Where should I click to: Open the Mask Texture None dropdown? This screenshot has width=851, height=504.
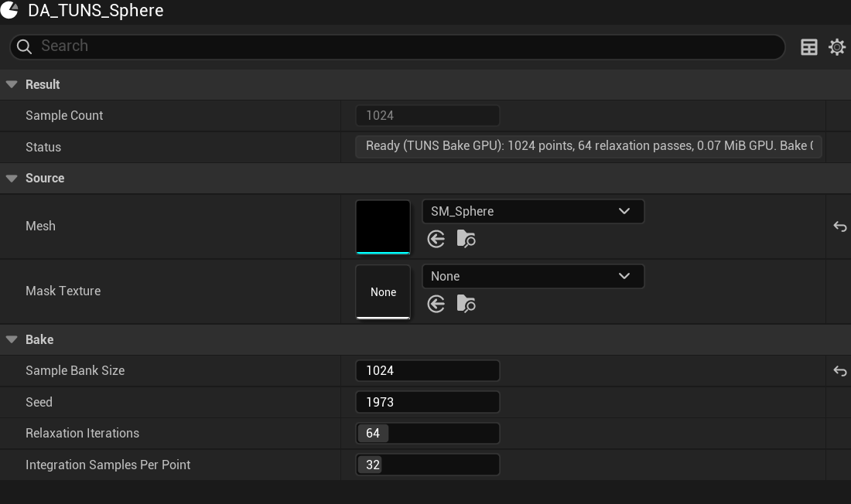tap(533, 277)
